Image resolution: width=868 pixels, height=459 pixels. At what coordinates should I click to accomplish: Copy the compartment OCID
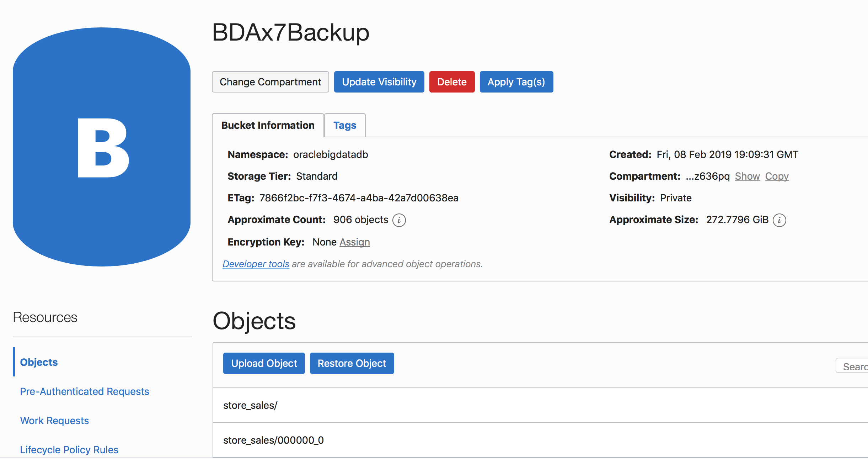click(777, 176)
